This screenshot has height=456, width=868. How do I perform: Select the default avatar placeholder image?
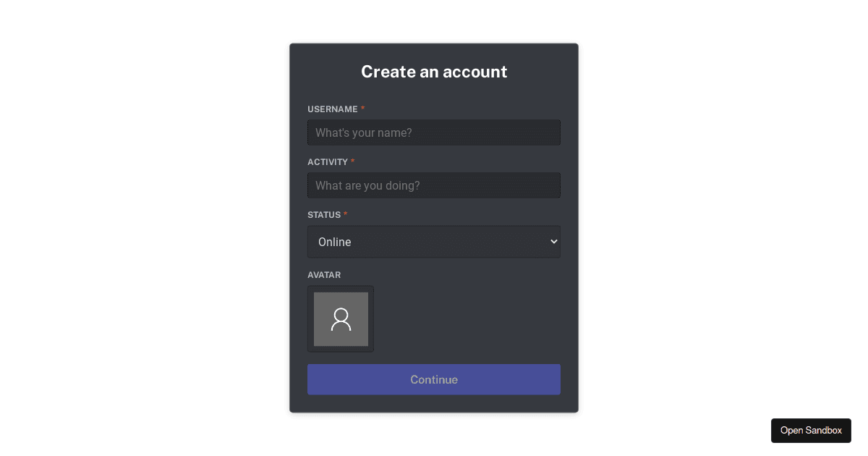tap(341, 318)
